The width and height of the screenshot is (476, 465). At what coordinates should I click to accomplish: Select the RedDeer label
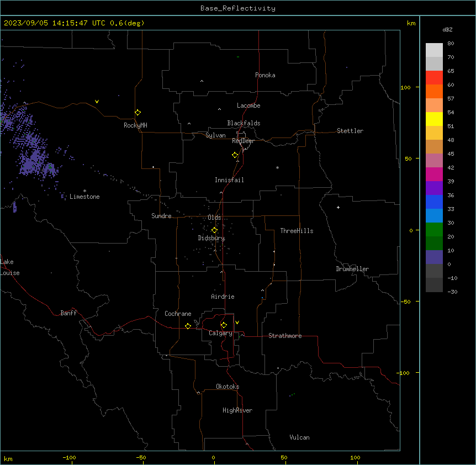(x=243, y=141)
